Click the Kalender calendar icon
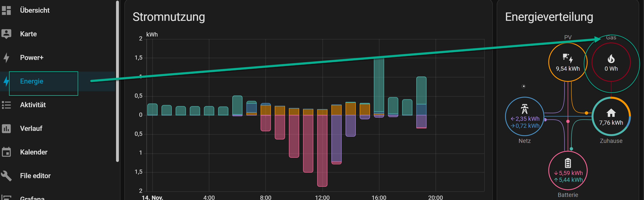This screenshot has height=200, width=644. [6, 152]
